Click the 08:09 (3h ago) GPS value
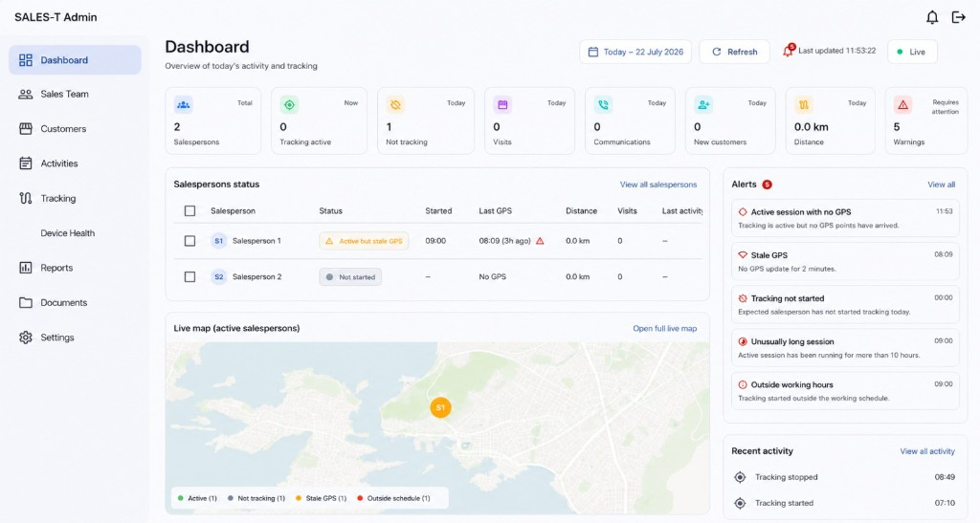980x523 pixels. pyautogui.click(x=505, y=241)
